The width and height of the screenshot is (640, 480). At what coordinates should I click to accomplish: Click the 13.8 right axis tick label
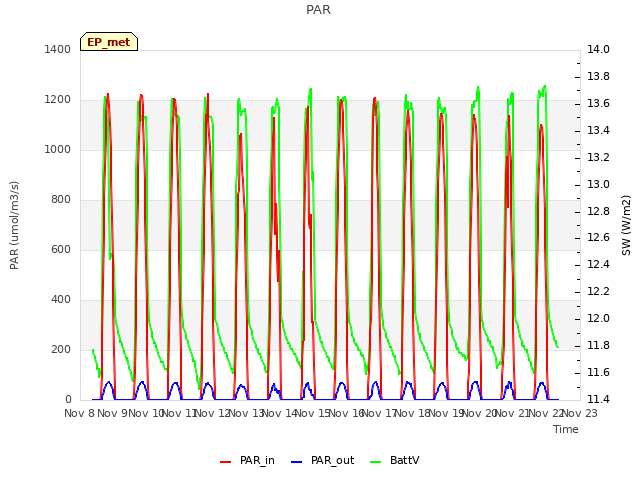pyautogui.click(x=598, y=76)
